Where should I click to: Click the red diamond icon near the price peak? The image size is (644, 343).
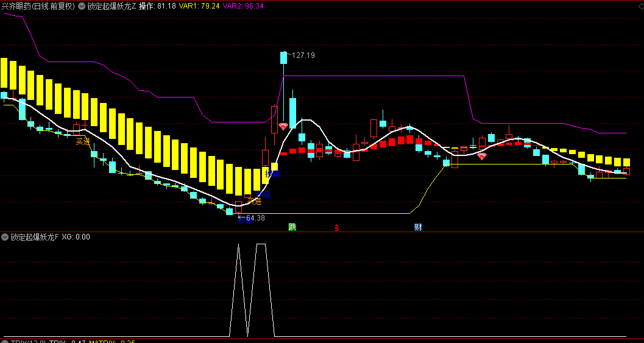pos(283,126)
